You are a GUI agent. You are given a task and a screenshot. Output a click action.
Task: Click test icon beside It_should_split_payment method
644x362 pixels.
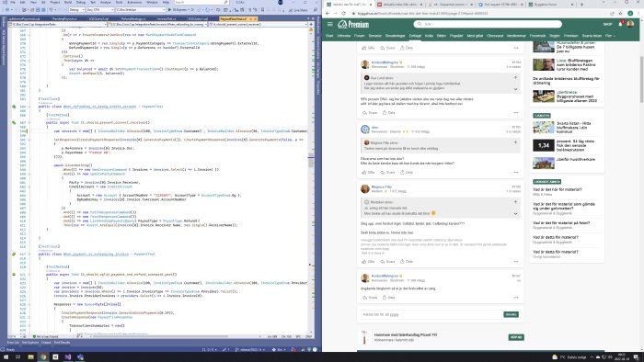14,275
